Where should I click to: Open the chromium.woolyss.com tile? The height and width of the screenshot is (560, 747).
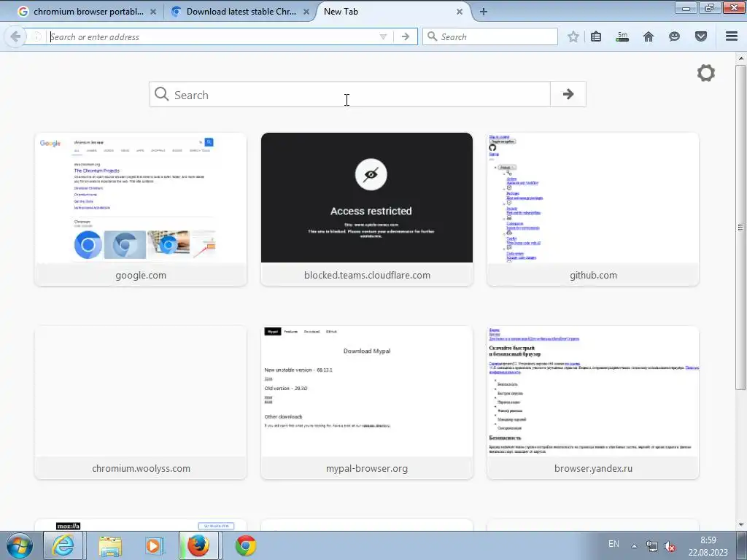pos(141,402)
